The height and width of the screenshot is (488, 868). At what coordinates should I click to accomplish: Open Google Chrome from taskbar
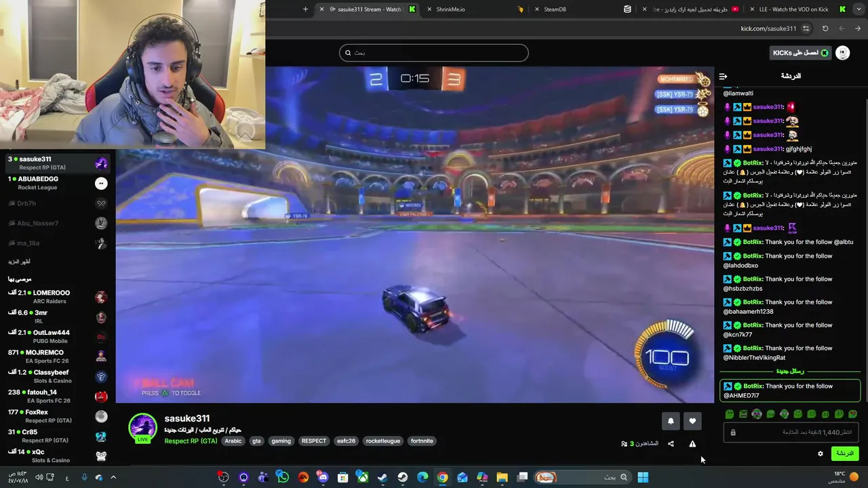click(x=442, y=477)
